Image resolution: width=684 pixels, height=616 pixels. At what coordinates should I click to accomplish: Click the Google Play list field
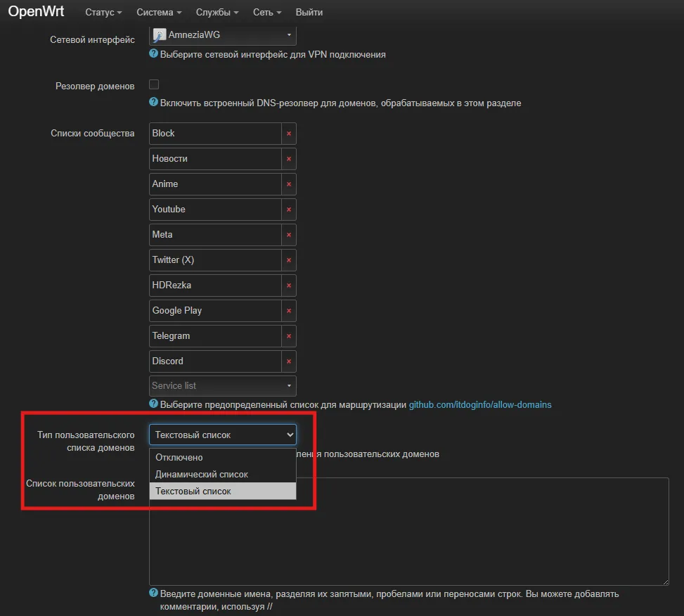[x=215, y=311]
